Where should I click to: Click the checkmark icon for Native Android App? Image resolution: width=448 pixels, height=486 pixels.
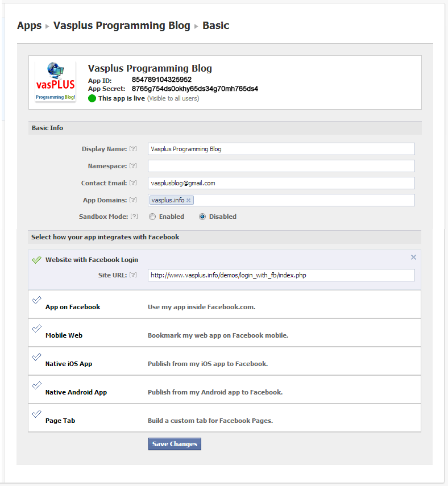(36, 385)
